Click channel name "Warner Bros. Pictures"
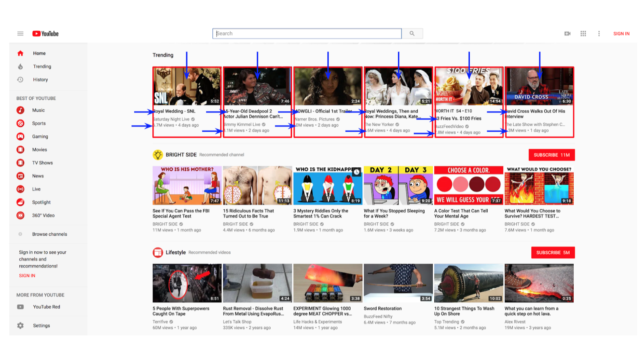The image size is (644, 358). 315,119
